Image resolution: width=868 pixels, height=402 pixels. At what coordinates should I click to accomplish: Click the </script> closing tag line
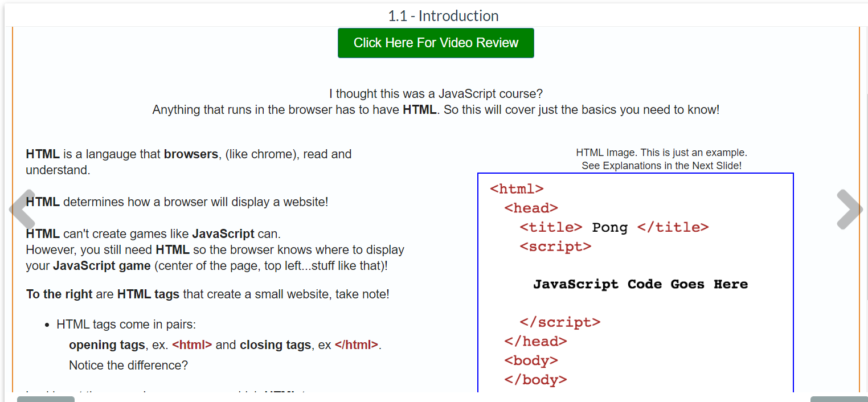click(x=560, y=322)
